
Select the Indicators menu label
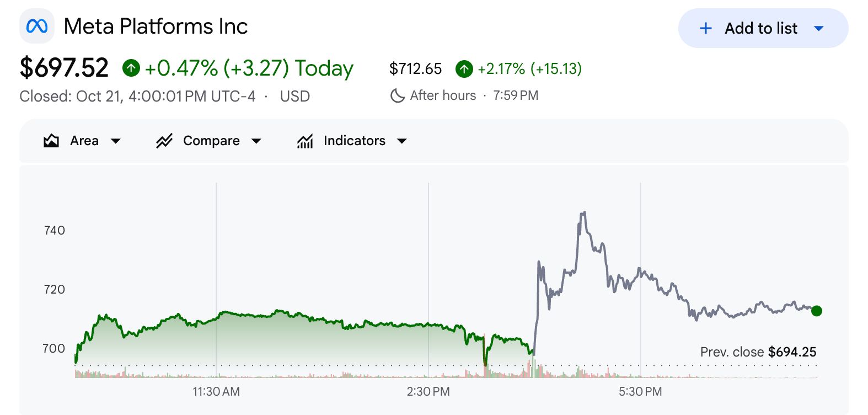355,141
